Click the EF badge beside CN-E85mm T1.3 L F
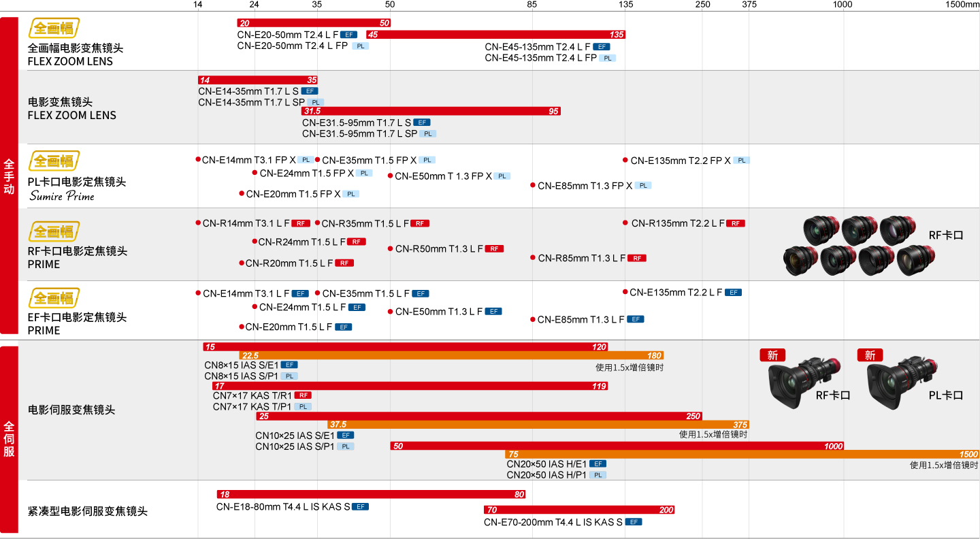This screenshot has width=980, height=539. point(636,319)
